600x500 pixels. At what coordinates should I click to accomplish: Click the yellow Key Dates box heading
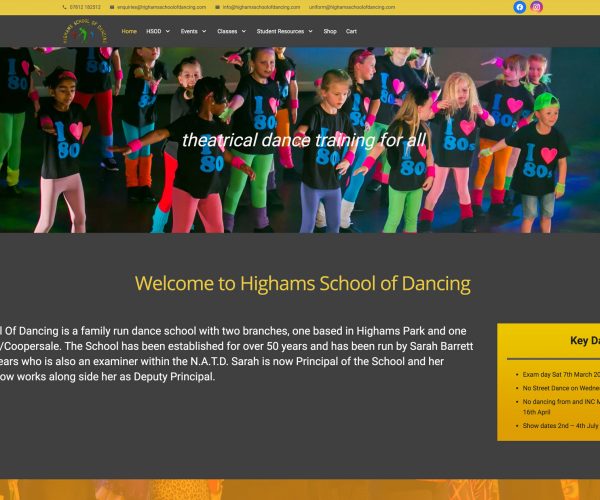tap(583, 341)
